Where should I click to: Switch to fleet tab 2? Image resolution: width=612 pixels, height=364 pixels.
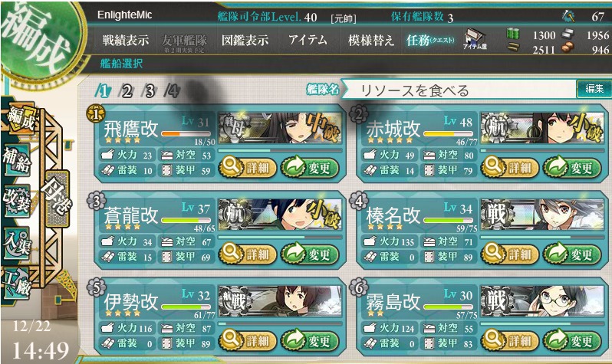pyautogui.click(x=127, y=91)
